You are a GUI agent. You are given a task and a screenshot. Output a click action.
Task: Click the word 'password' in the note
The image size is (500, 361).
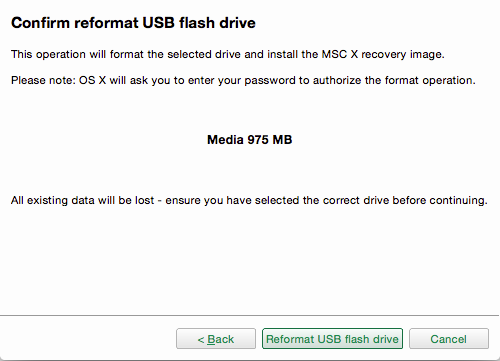(x=270, y=81)
